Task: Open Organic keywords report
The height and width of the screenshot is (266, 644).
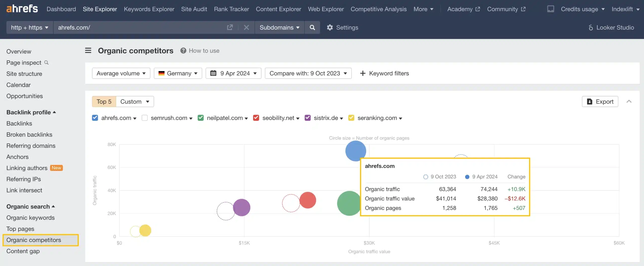Action: 30,218
